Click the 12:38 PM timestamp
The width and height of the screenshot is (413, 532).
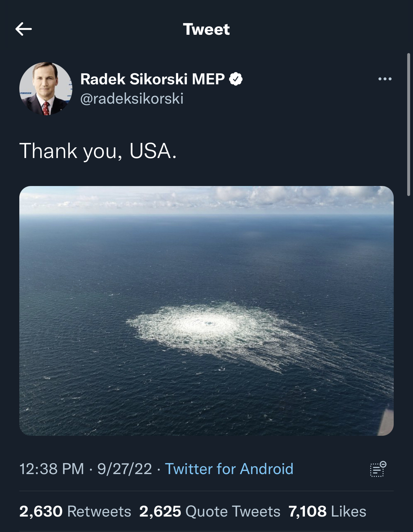pyautogui.click(x=51, y=469)
